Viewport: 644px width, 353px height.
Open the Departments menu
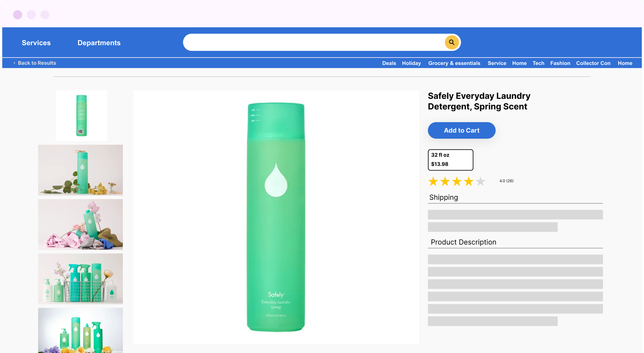(99, 43)
